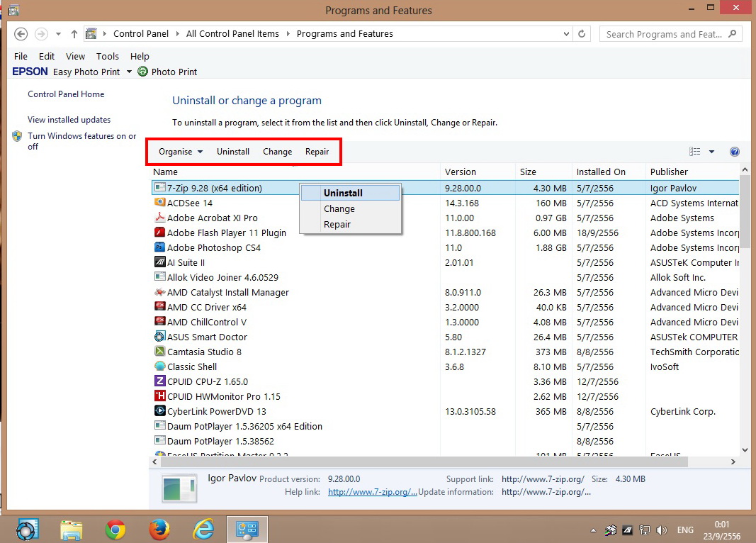Select the ASUS Smart Doctor icon
Screen dimensions: 756x543
point(159,337)
